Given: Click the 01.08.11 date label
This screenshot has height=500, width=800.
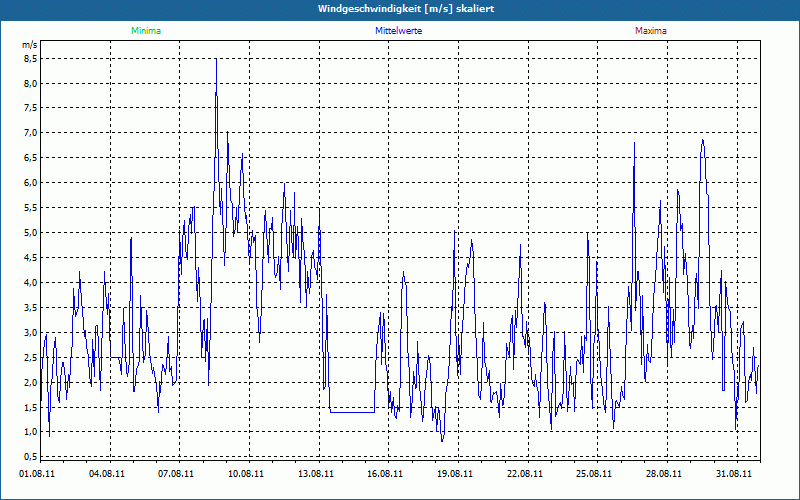Looking at the screenshot, I should click(x=37, y=473).
